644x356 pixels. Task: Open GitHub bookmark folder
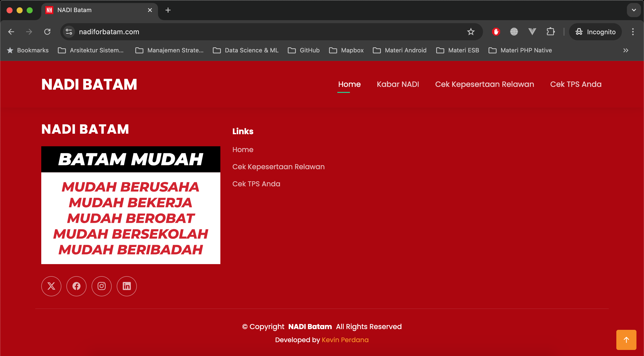(304, 50)
